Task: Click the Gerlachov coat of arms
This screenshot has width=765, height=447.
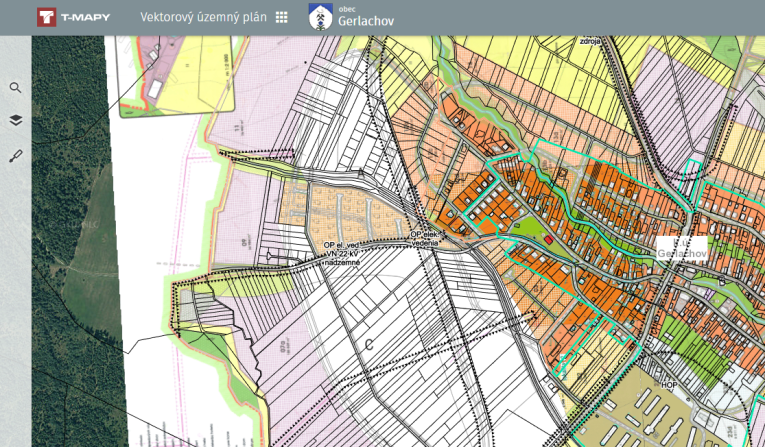Action: click(321, 17)
